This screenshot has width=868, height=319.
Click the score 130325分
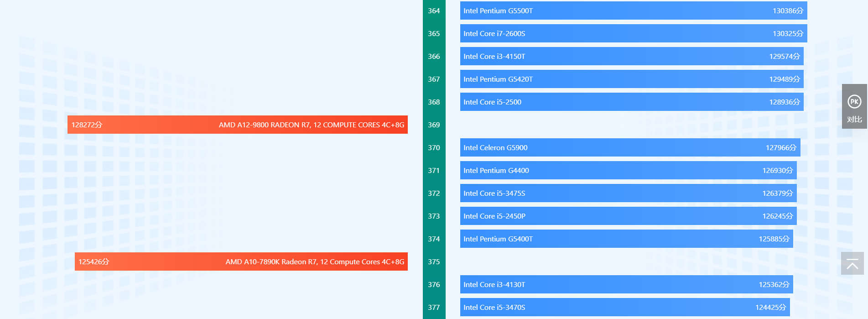pyautogui.click(x=788, y=33)
